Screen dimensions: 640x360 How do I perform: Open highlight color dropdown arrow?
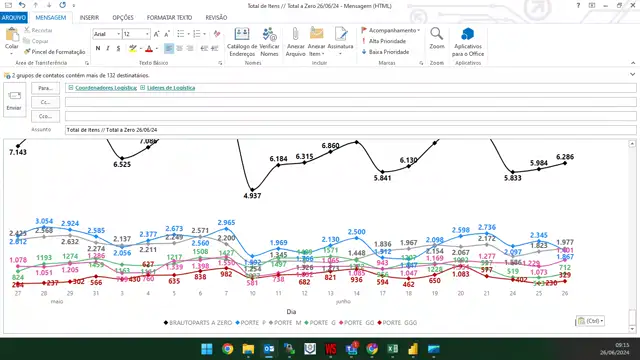141,49
